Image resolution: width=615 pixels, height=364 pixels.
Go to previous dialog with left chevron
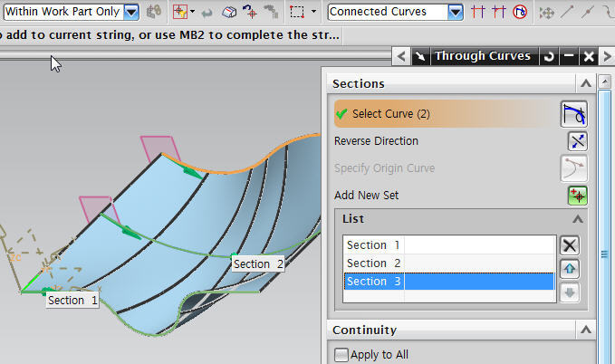(x=401, y=56)
